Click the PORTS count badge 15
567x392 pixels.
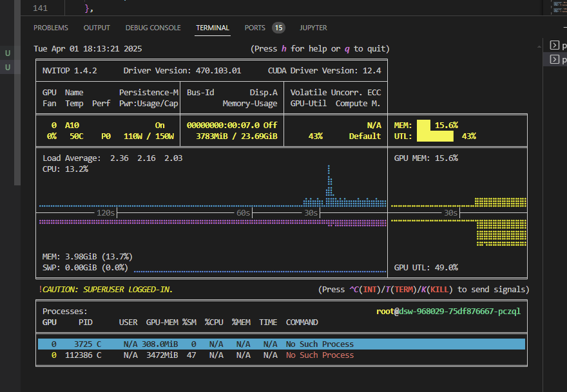pyautogui.click(x=278, y=28)
